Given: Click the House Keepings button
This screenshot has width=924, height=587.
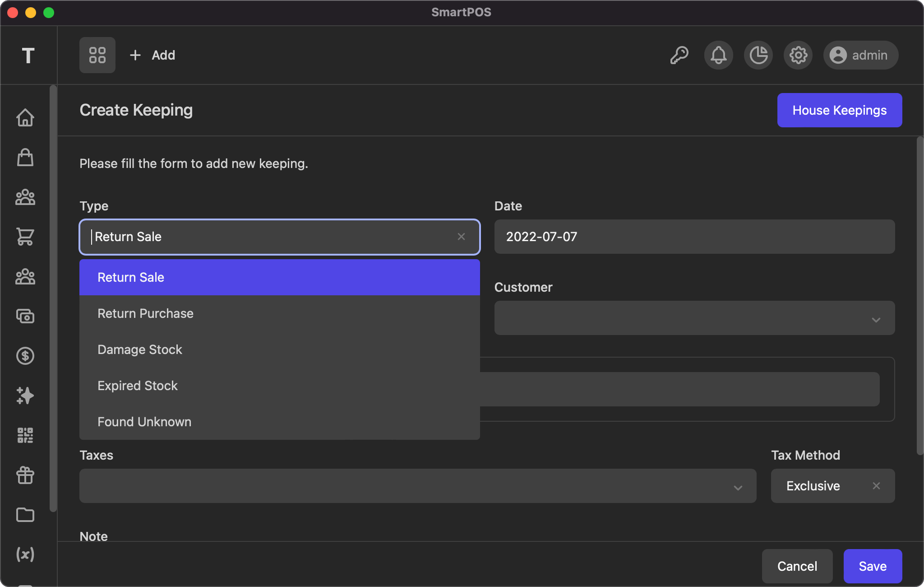Looking at the screenshot, I should click(x=839, y=110).
